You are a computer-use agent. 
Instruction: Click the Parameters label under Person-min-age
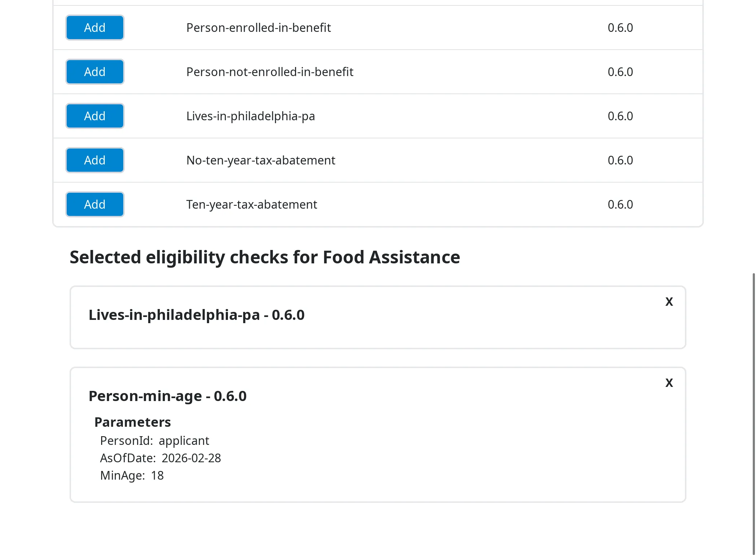click(133, 422)
